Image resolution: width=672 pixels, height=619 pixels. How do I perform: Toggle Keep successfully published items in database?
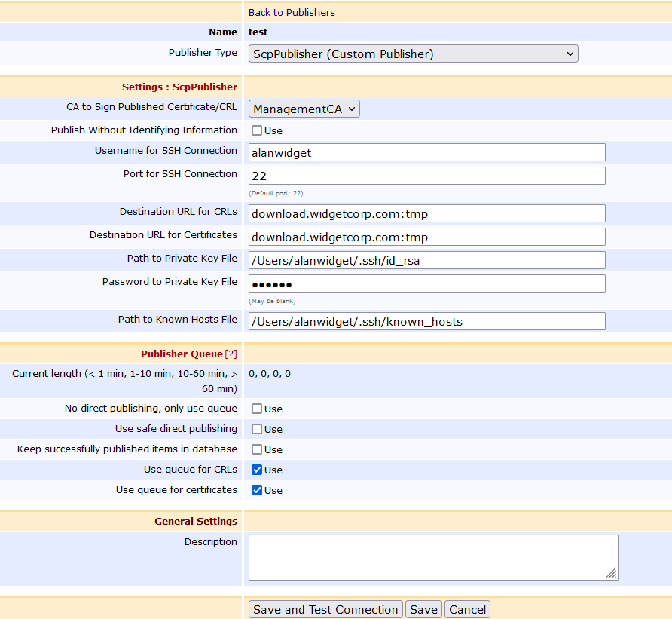tap(257, 449)
